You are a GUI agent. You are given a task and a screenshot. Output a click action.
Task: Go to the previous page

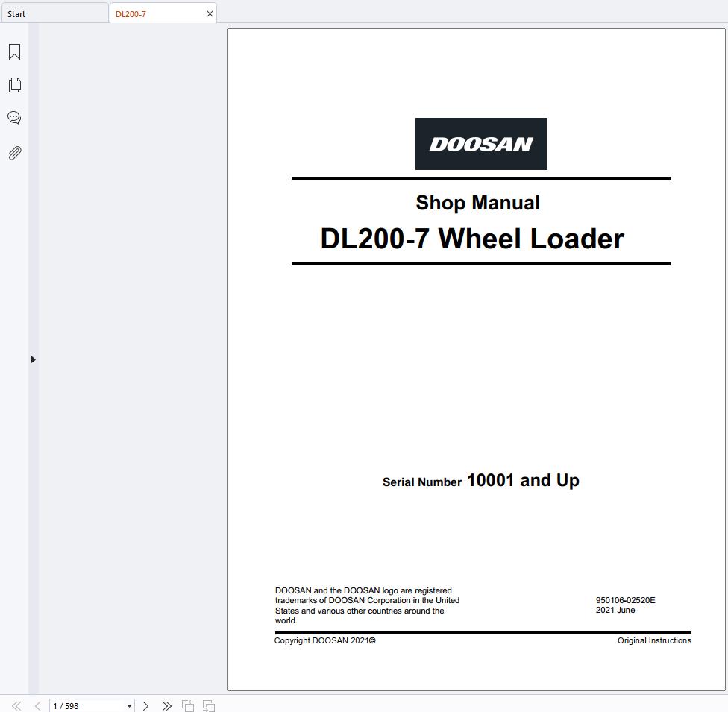point(37,705)
